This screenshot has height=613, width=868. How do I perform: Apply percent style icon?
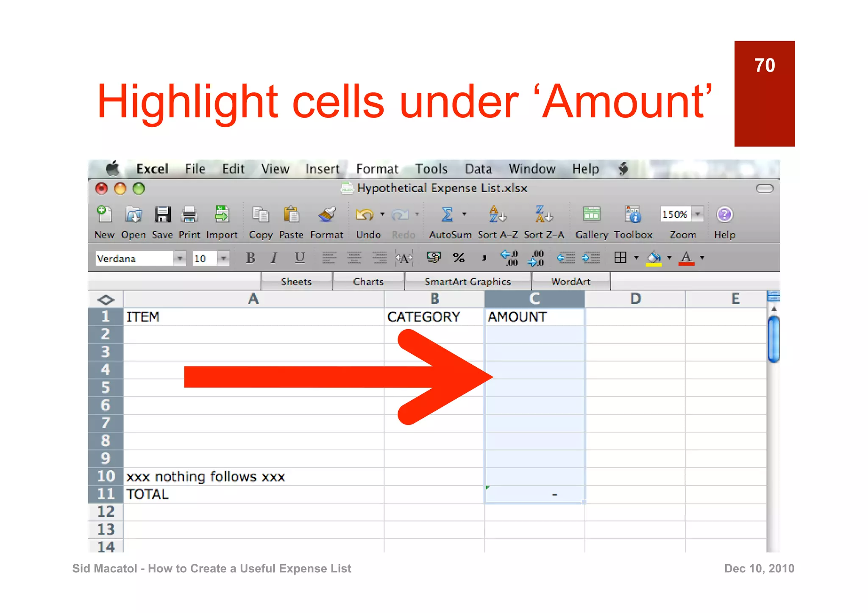[x=459, y=258]
